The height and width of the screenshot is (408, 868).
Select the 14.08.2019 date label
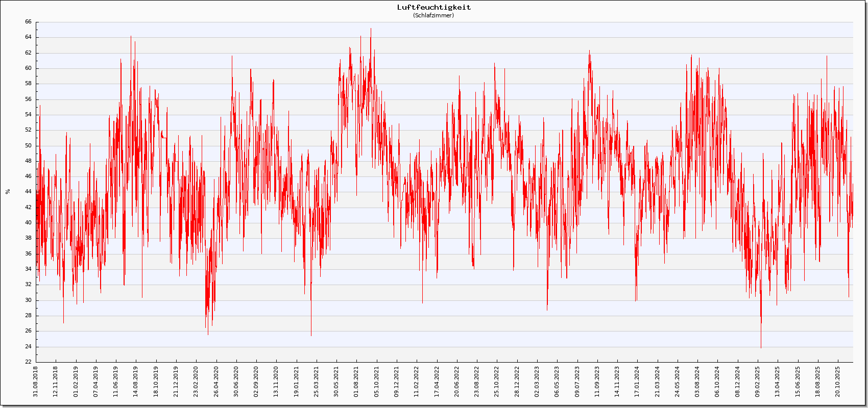(x=136, y=381)
